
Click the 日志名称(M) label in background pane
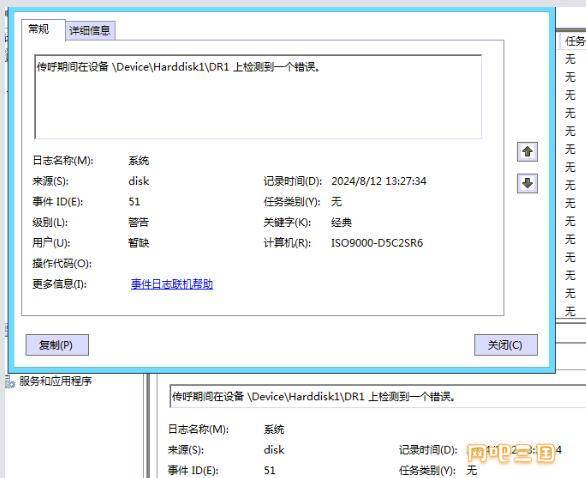point(198,429)
